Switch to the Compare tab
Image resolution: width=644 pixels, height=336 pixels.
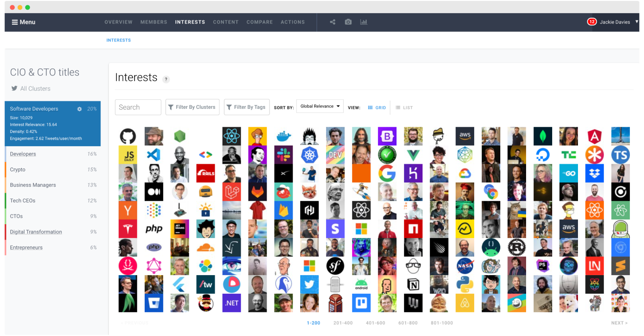point(259,22)
